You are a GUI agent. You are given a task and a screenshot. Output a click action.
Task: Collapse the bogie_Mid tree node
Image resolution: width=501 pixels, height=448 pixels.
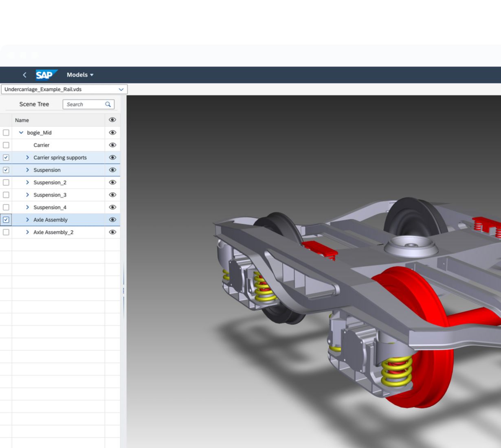[21, 132]
